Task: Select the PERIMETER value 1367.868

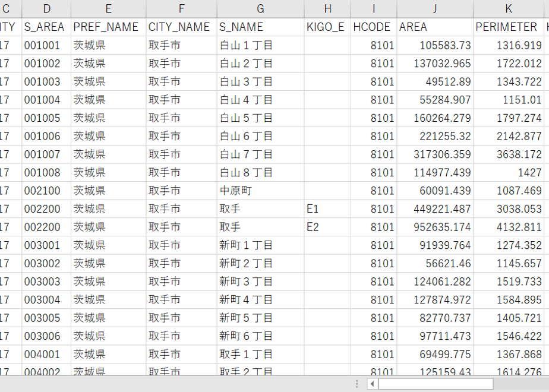Action: 509,355
